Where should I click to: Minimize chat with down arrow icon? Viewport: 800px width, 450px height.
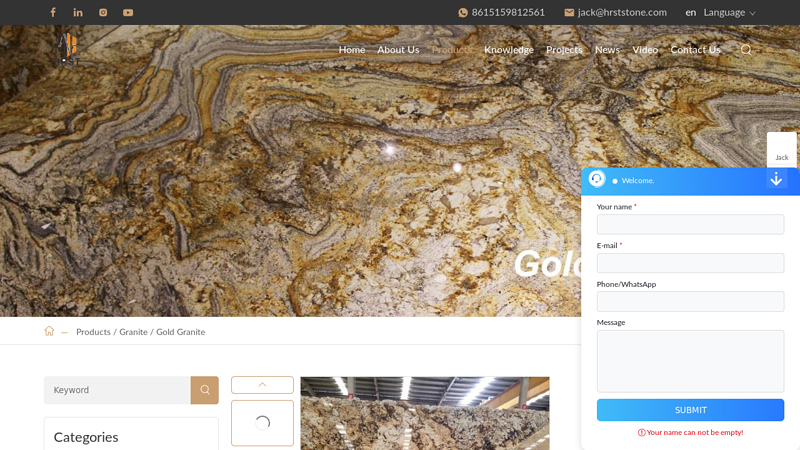point(776,179)
